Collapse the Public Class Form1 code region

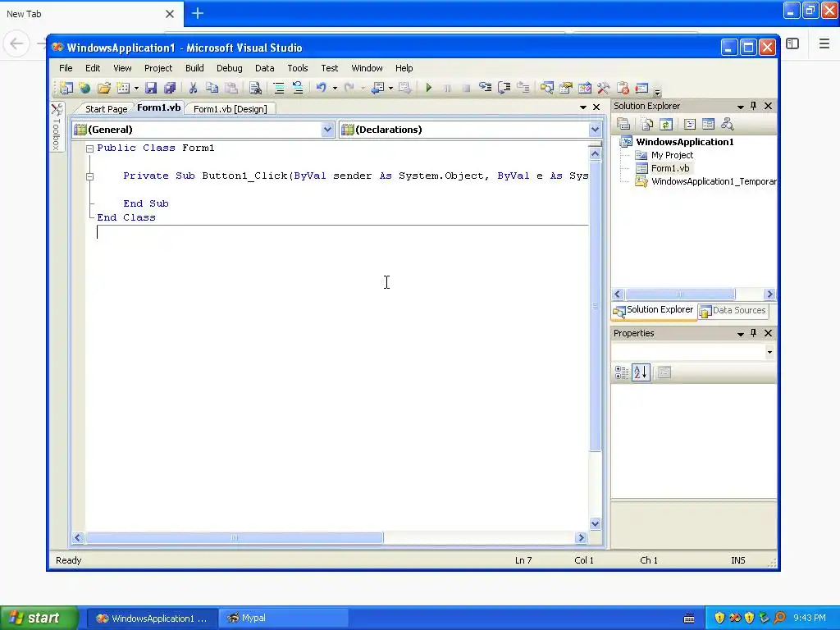tap(90, 149)
